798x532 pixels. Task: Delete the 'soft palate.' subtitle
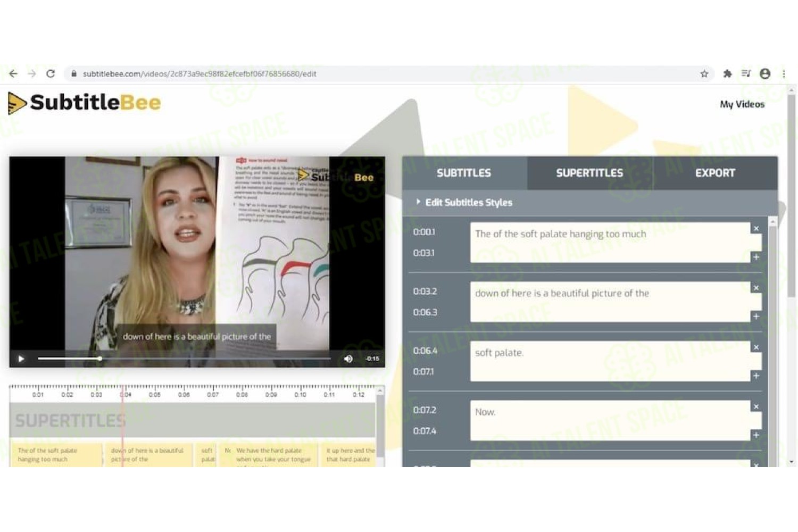point(756,347)
